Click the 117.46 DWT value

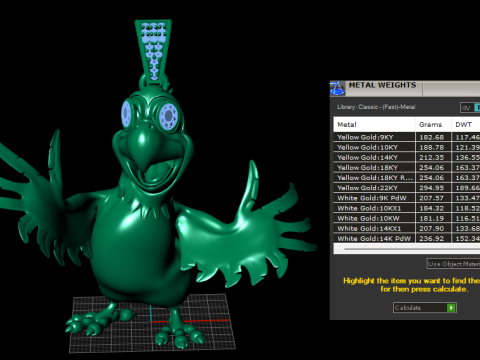click(x=467, y=137)
